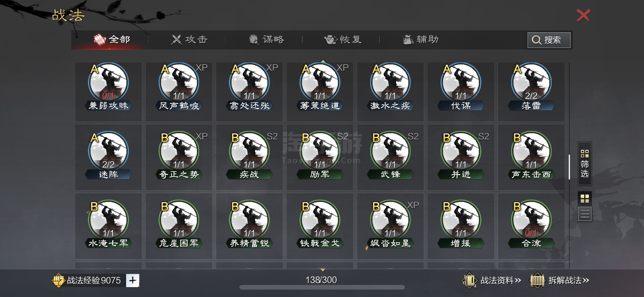Image resolution: width=644 pixels, height=297 pixels.
Task: Add tactic experience with plus button
Action: point(133,280)
